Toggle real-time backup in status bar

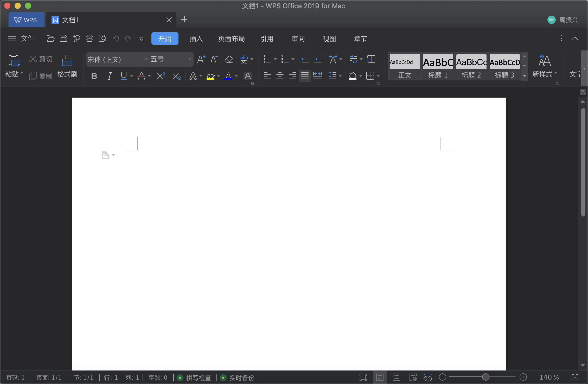pyautogui.click(x=237, y=377)
